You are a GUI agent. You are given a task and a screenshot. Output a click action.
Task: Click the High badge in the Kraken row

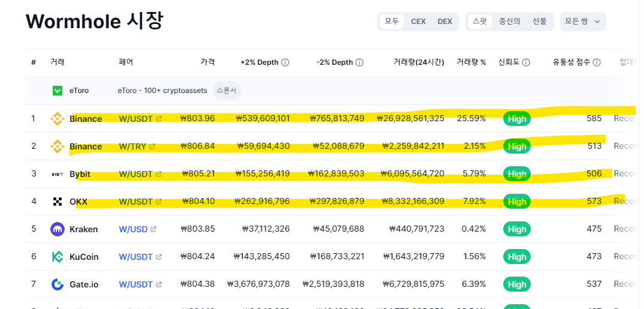[x=516, y=229]
